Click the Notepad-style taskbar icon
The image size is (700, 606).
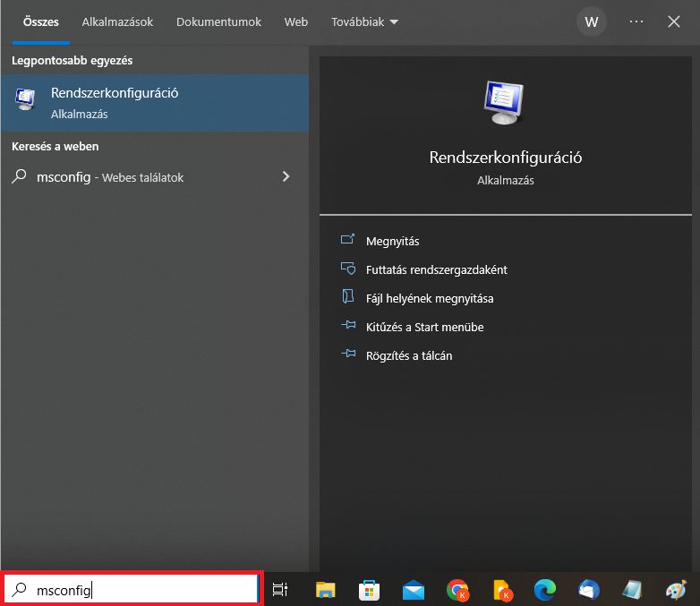click(x=632, y=590)
